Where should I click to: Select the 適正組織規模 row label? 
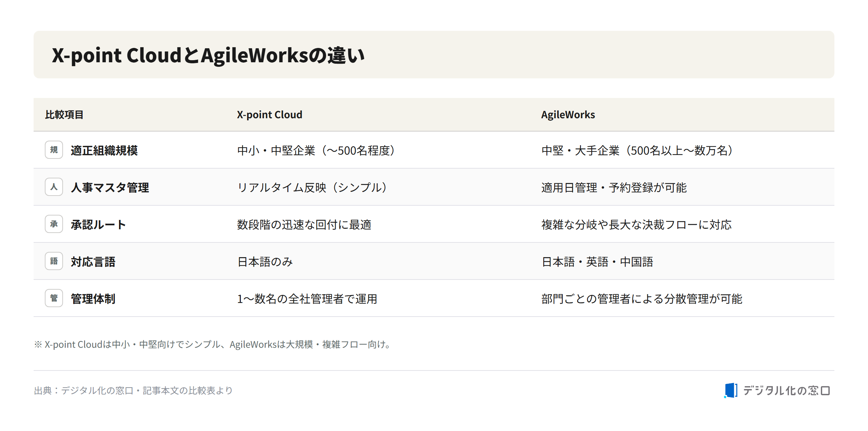point(104,150)
